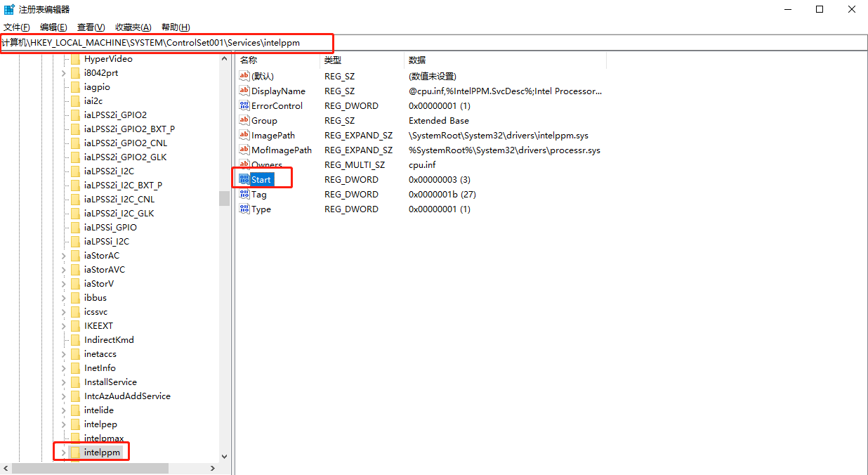Select the intelppm key label

coord(102,453)
